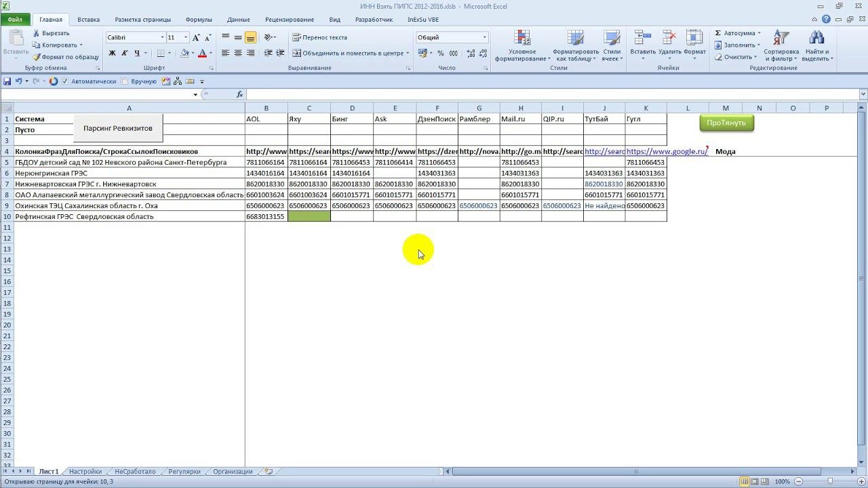Click Format Painter (Формат по образцу)
Viewport: 868px width, 488px height.
(x=65, y=57)
